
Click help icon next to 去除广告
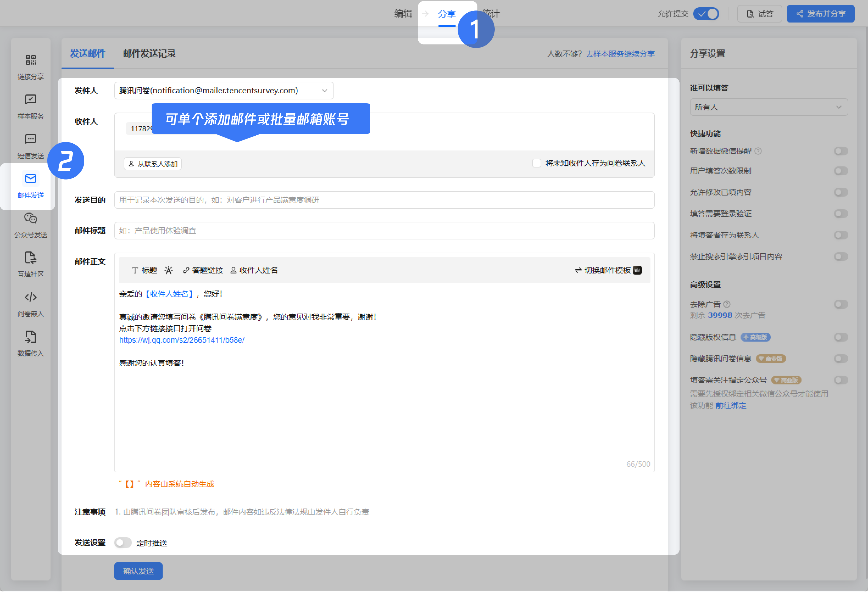click(727, 304)
